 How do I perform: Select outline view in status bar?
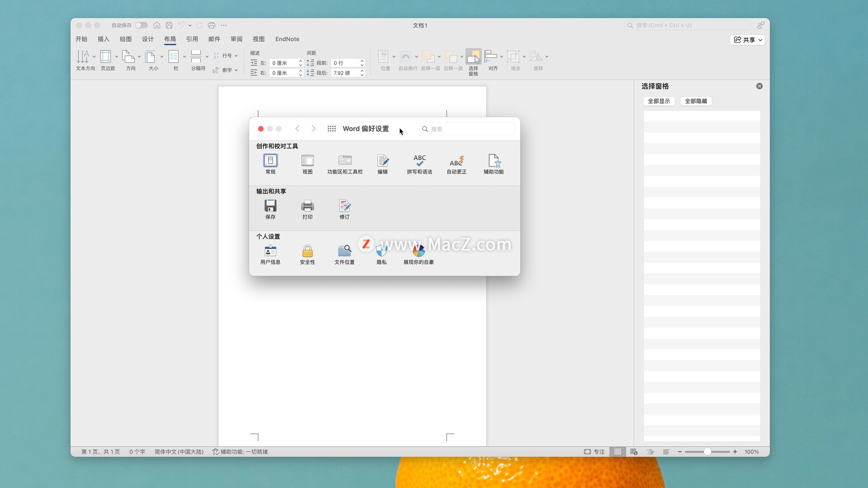click(650, 452)
